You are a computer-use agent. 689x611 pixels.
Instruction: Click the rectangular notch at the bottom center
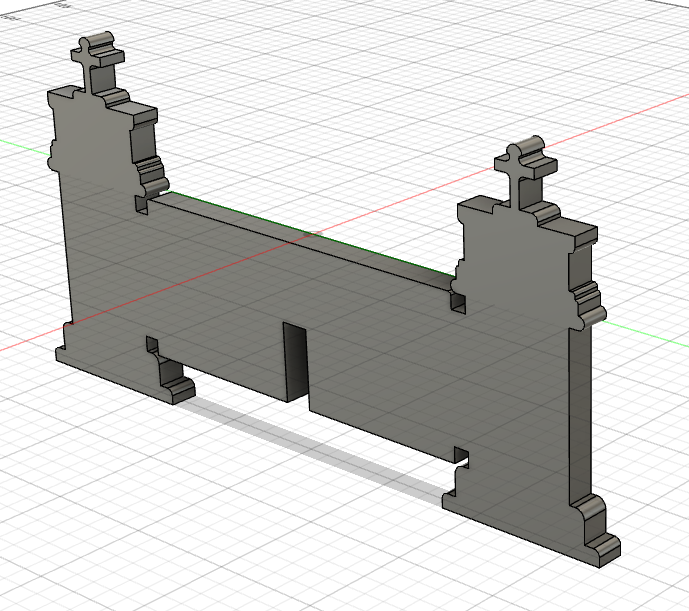click(x=295, y=362)
